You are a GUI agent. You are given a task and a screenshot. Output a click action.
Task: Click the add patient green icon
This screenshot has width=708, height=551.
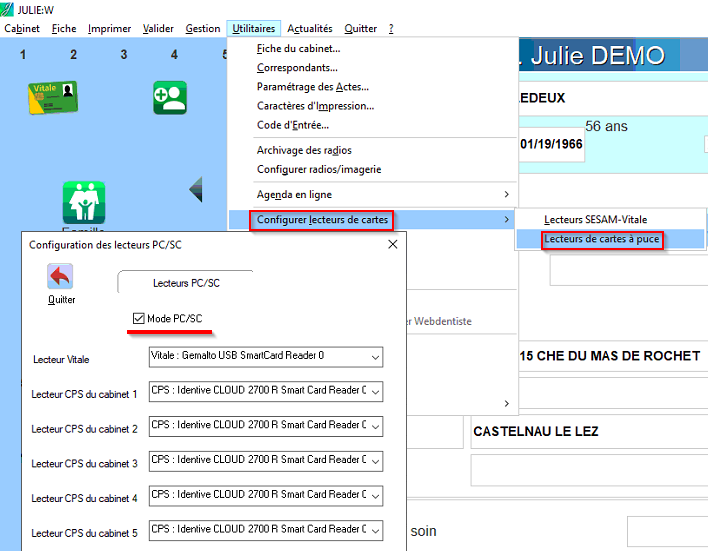(x=170, y=98)
